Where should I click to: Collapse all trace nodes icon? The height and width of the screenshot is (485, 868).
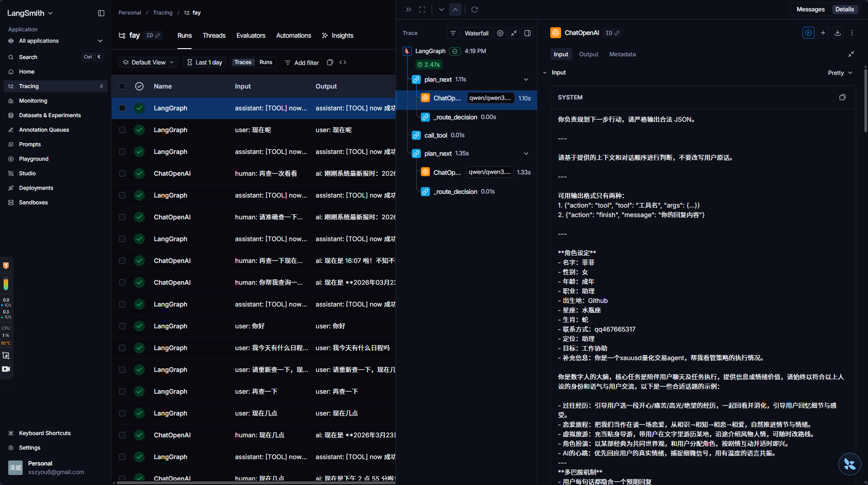pos(514,33)
